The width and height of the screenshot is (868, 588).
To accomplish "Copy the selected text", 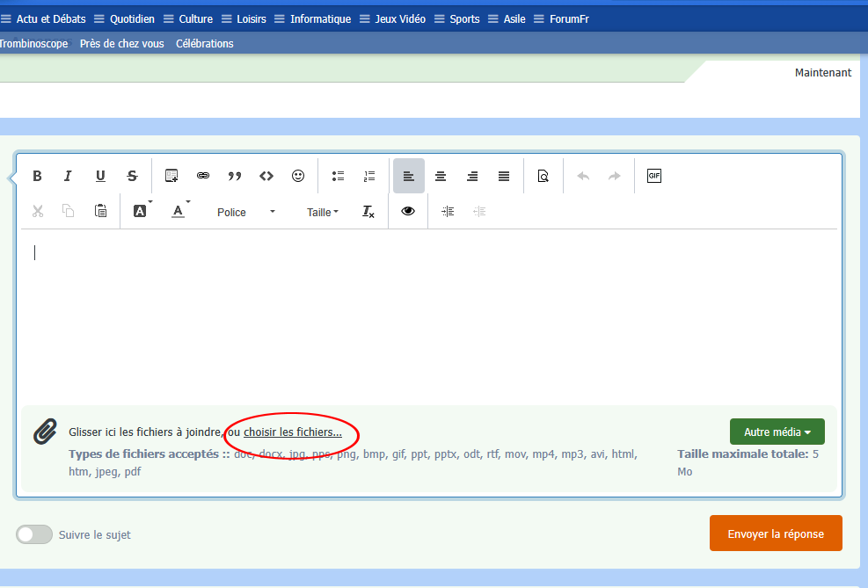I will (68, 211).
